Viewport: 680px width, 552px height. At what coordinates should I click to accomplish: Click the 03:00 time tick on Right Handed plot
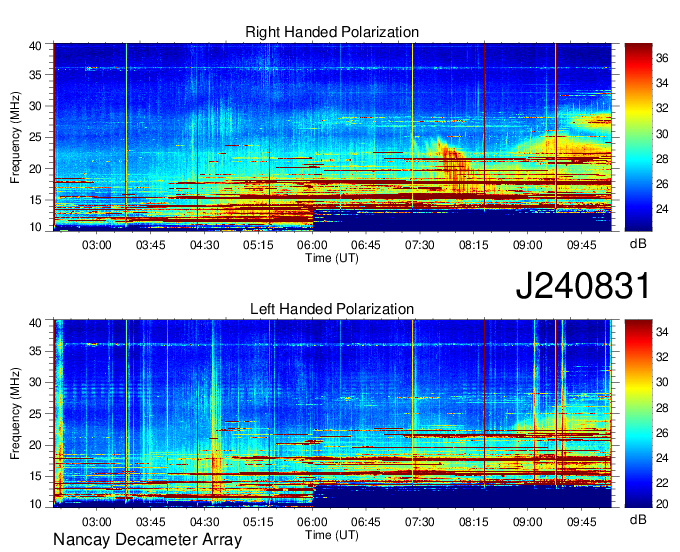pyautogui.click(x=97, y=245)
